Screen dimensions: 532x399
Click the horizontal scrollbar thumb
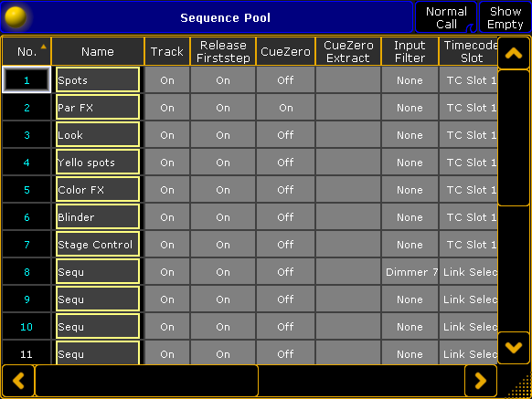click(146, 381)
